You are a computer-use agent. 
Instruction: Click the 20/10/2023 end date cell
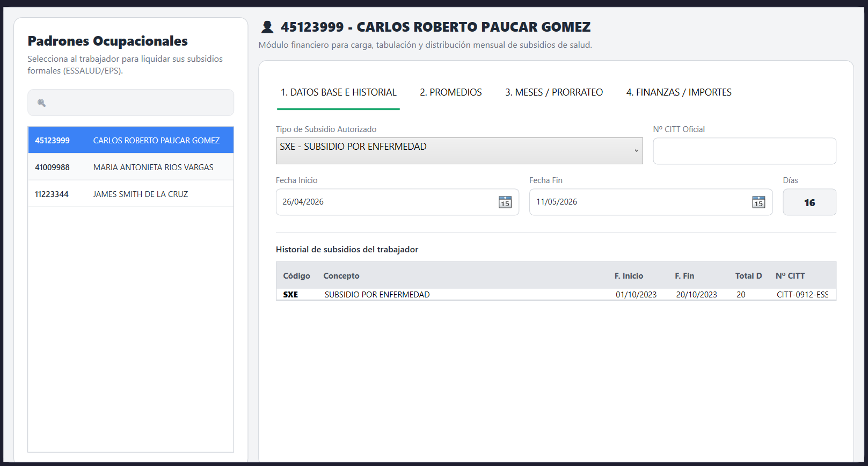[x=696, y=295]
